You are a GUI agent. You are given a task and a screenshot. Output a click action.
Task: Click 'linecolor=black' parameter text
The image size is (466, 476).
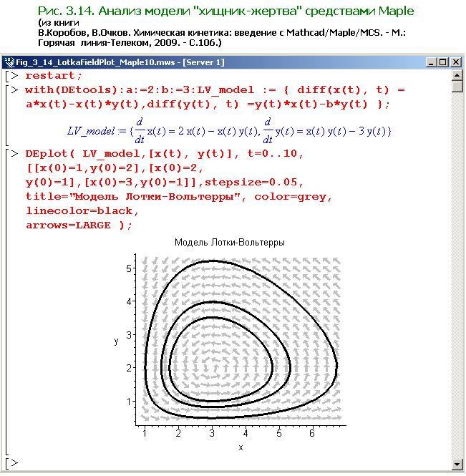click(79, 211)
